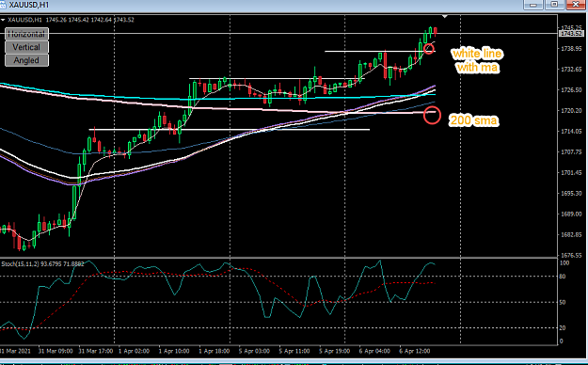The image size is (588, 365).
Task: Click time axis label 31 Mar 17:00
Action: pyautogui.click(x=96, y=352)
